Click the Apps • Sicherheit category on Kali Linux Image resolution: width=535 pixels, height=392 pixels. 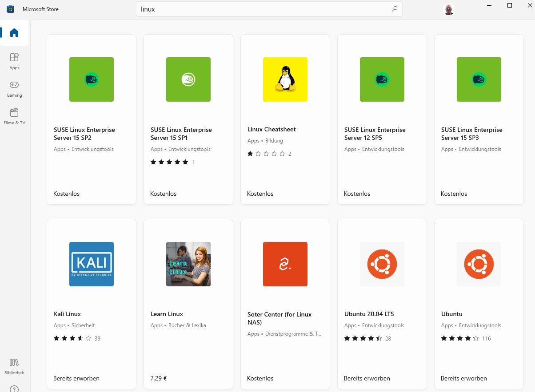[x=74, y=325]
